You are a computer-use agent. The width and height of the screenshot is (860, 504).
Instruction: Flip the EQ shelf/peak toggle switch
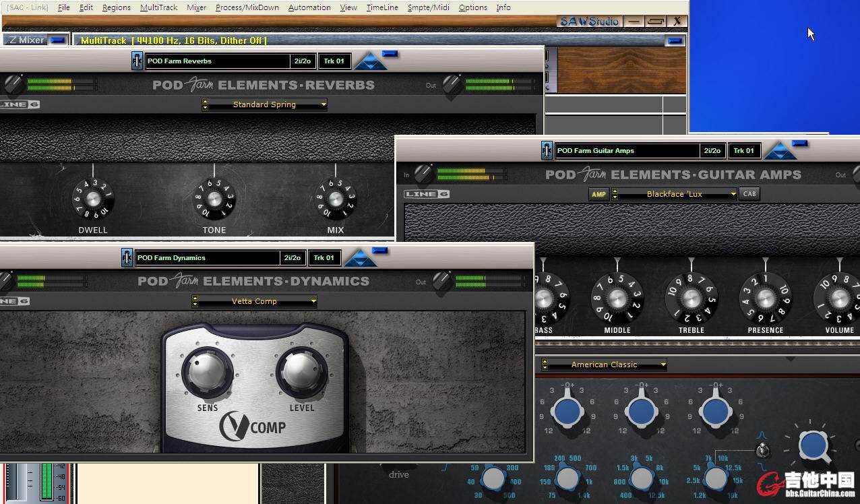(x=762, y=449)
